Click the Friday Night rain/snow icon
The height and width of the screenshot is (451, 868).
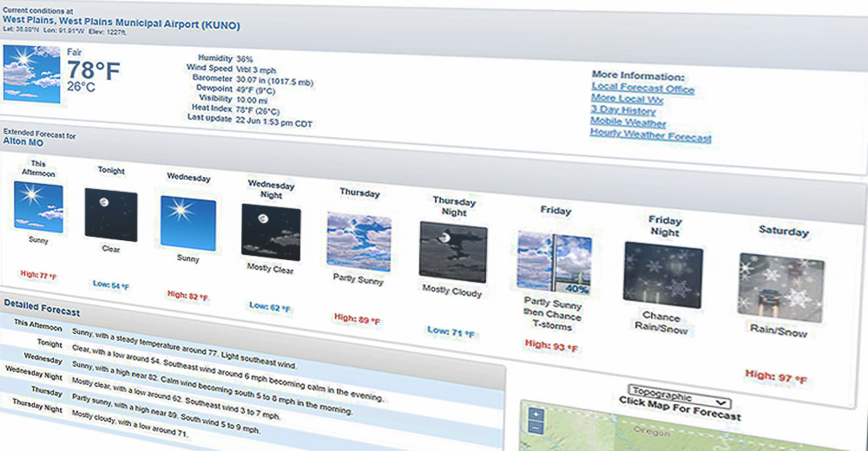point(662,273)
